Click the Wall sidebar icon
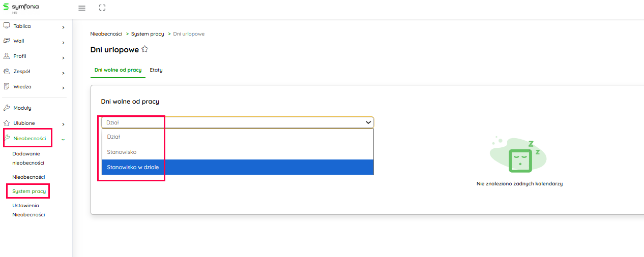 pos(7,41)
